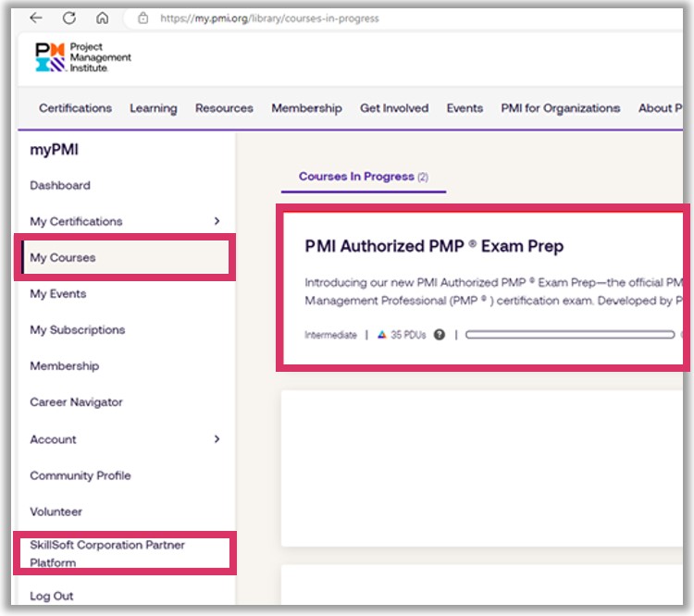Open the Learning navigation menu

(x=153, y=108)
